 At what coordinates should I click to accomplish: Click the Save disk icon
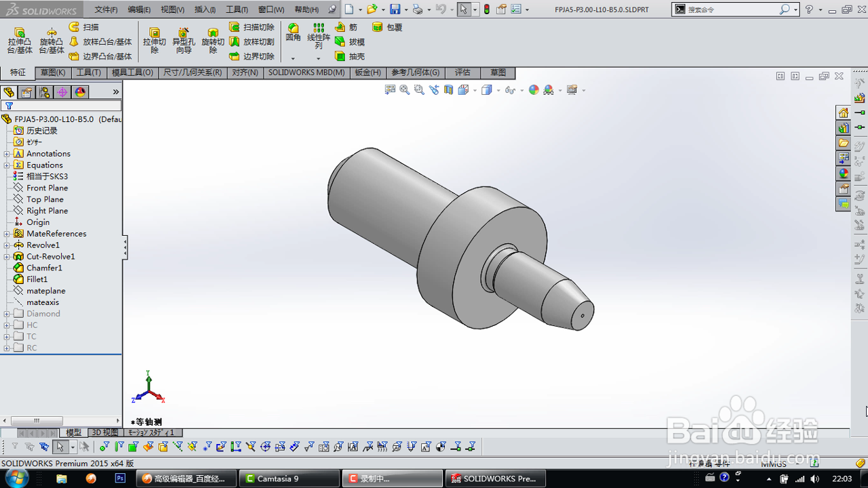click(x=395, y=9)
